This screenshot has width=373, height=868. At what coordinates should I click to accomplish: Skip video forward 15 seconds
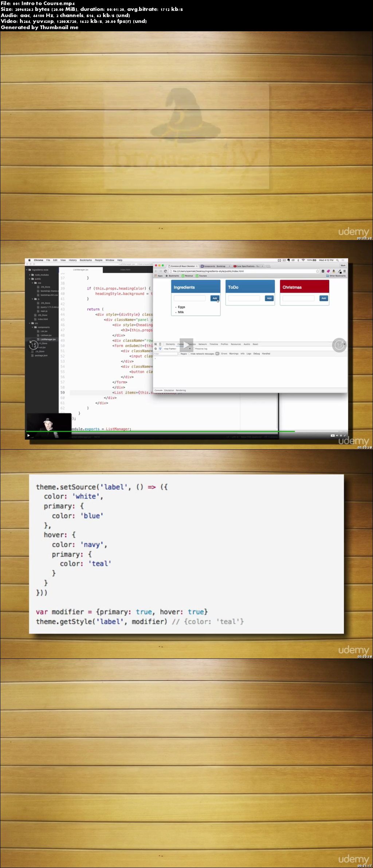pyautogui.click(x=339, y=345)
